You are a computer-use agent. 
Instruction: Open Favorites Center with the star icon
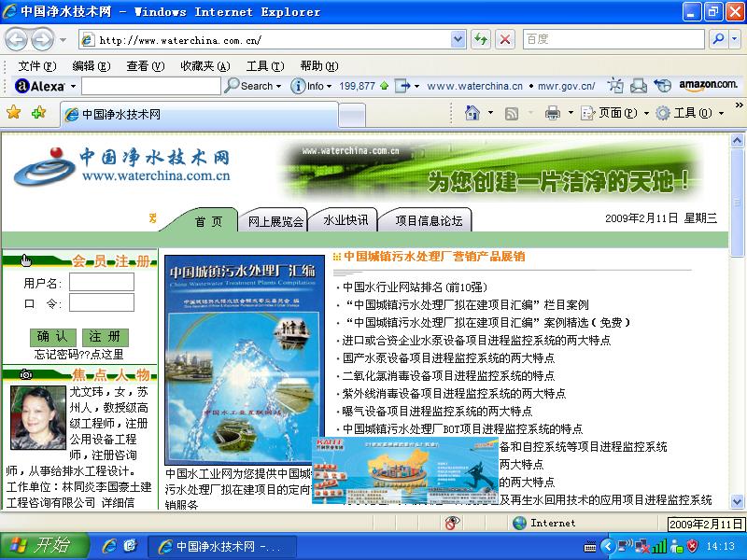[x=14, y=113]
